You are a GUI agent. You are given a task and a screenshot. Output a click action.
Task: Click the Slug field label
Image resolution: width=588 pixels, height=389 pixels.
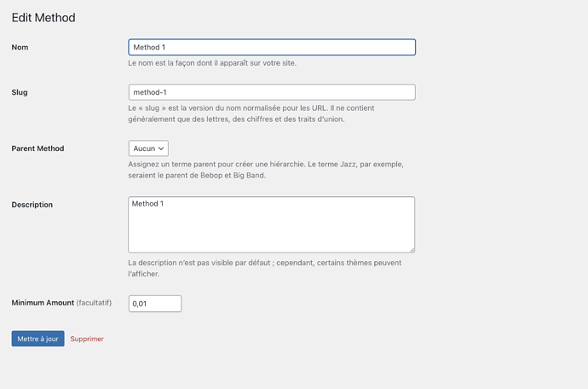(x=20, y=92)
